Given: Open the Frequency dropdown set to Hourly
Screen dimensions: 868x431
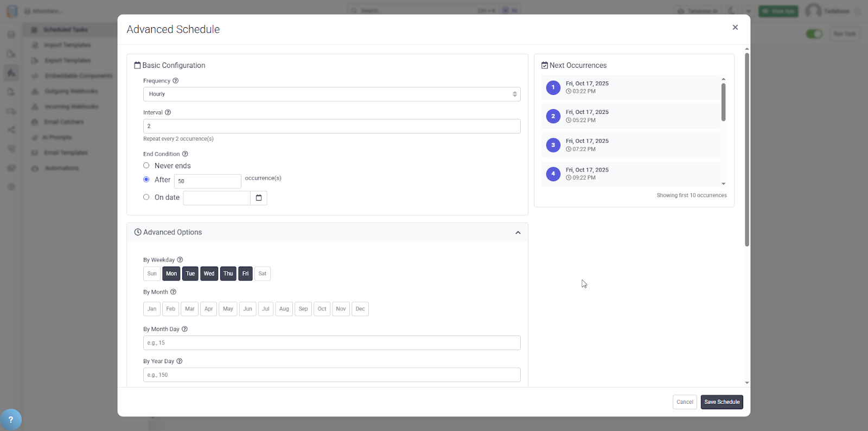Looking at the screenshot, I should pos(331,94).
